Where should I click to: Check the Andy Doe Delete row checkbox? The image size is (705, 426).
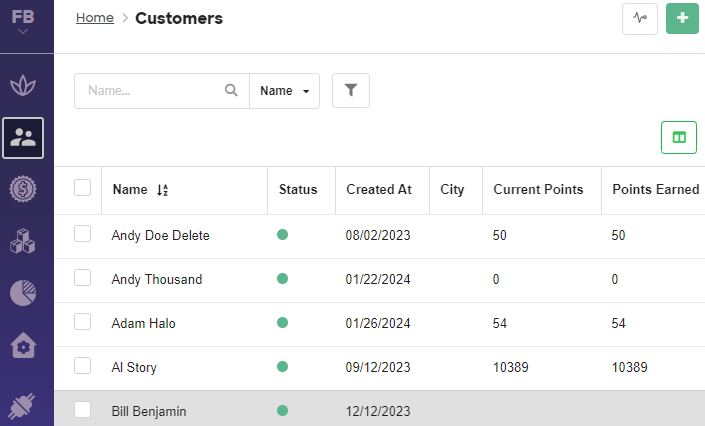pyautogui.click(x=82, y=233)
